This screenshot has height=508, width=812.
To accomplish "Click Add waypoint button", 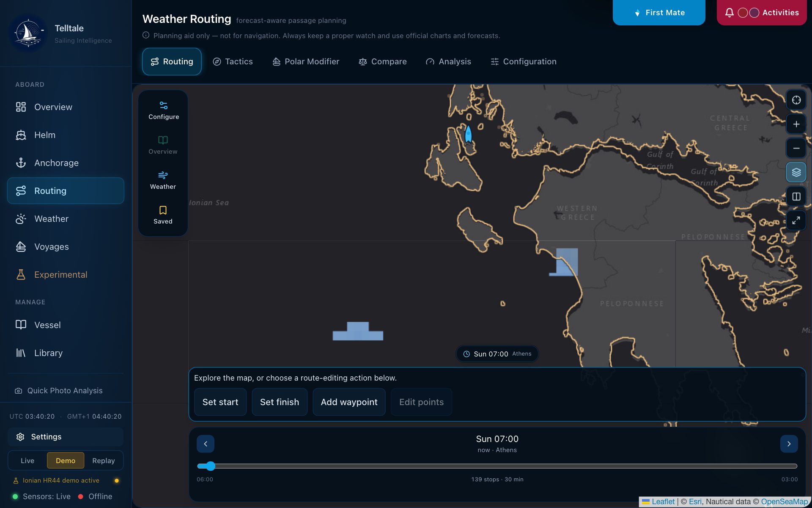I will click(x=349, y=402).
